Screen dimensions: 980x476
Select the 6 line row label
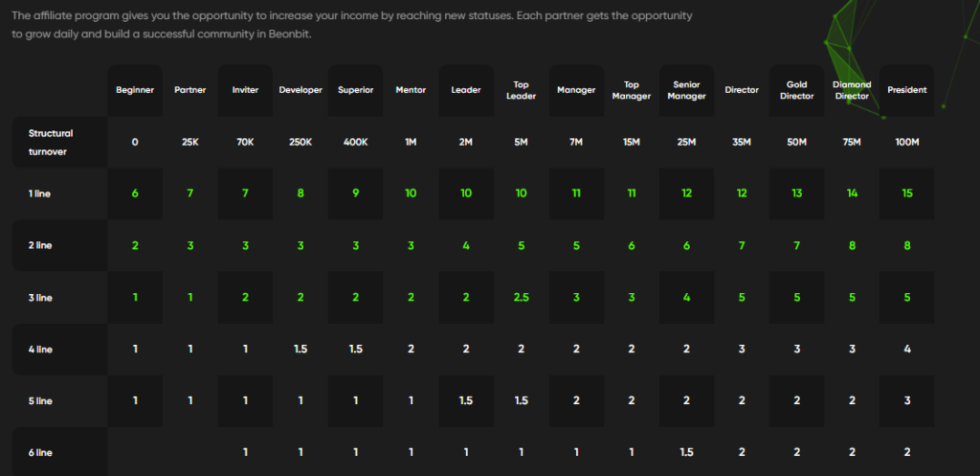point(41,451)
